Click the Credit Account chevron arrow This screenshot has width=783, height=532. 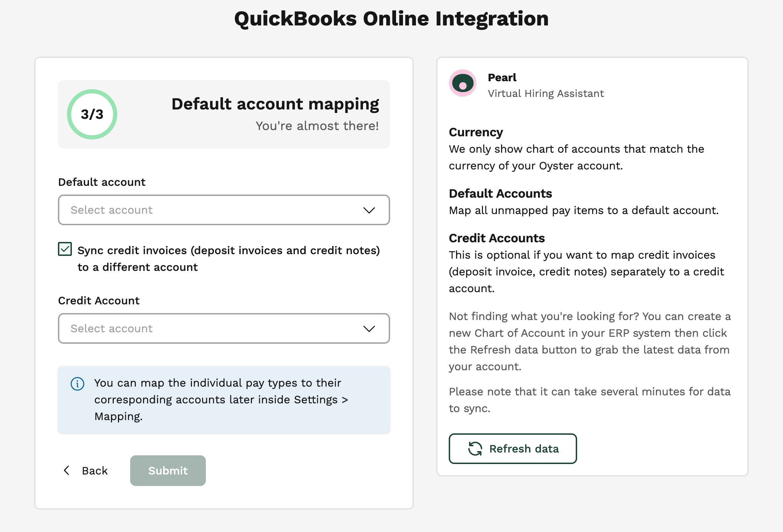point(369,329)
